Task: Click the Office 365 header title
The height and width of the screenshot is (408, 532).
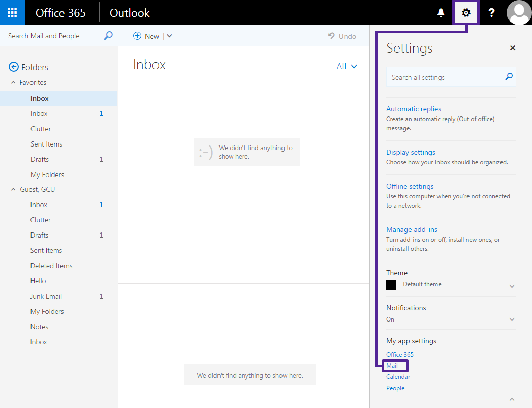Action: click(x=60, y=13)
